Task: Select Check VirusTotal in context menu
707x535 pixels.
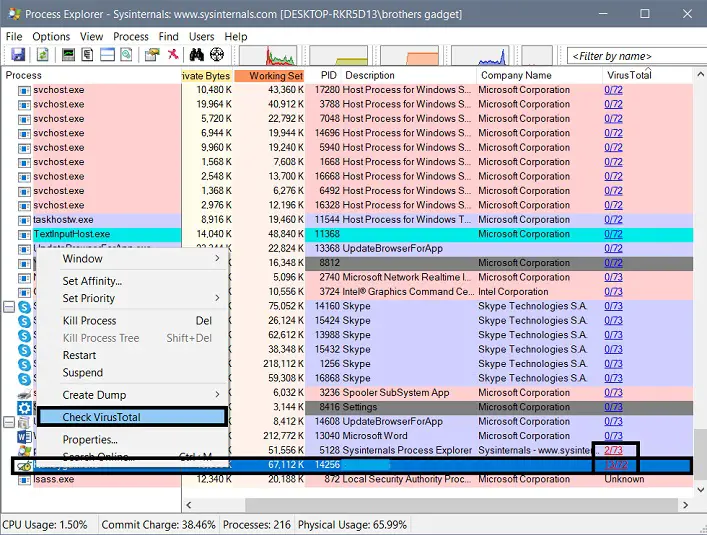Action: pyautogui.click(x=133, y=417)
